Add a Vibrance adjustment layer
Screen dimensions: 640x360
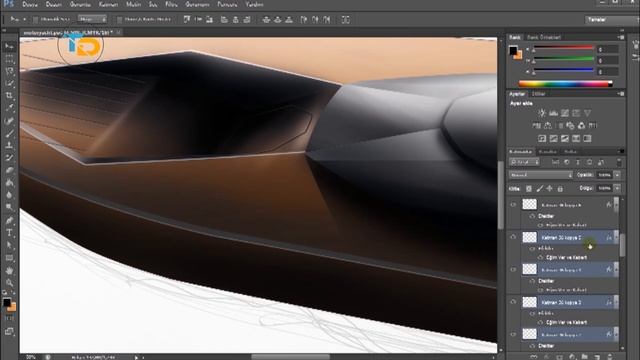[587, 113]
